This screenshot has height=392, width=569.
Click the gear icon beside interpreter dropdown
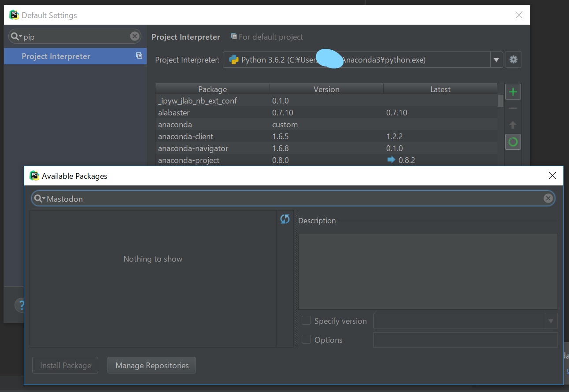513,60
